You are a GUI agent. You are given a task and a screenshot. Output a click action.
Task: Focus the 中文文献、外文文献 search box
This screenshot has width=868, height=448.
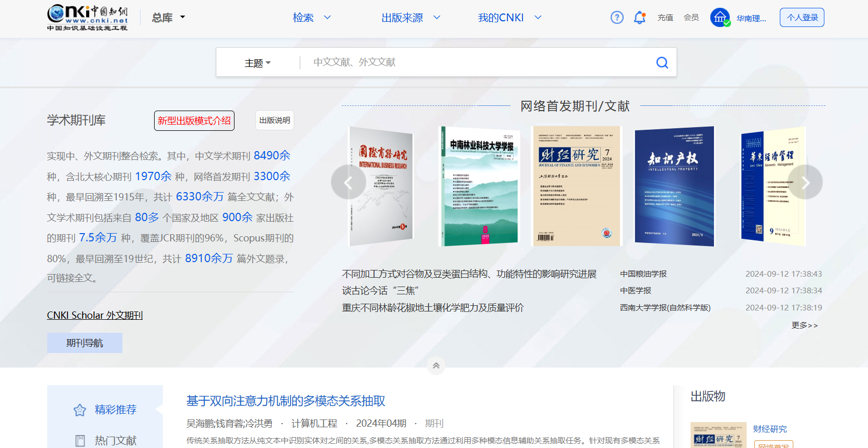click(477, 62)
